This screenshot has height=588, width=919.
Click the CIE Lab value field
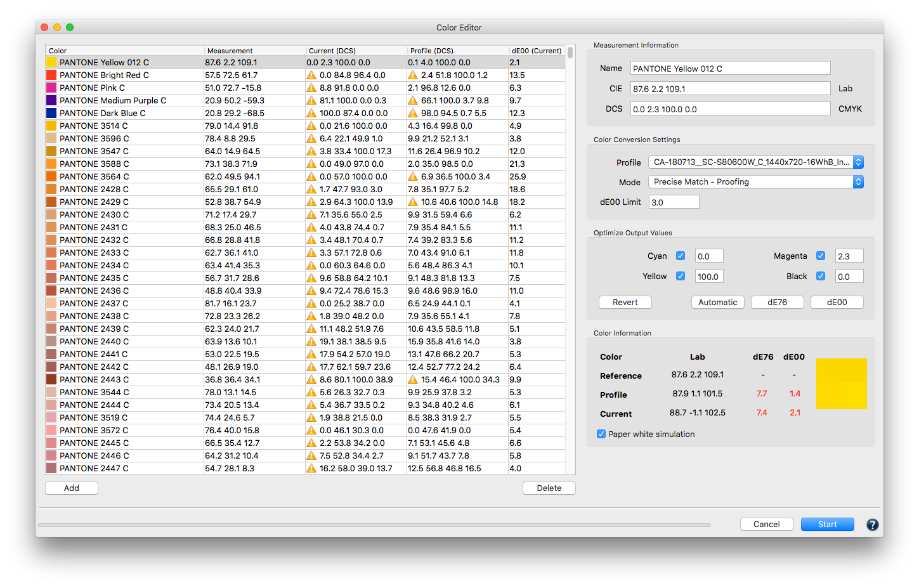(x=731, y=89)
